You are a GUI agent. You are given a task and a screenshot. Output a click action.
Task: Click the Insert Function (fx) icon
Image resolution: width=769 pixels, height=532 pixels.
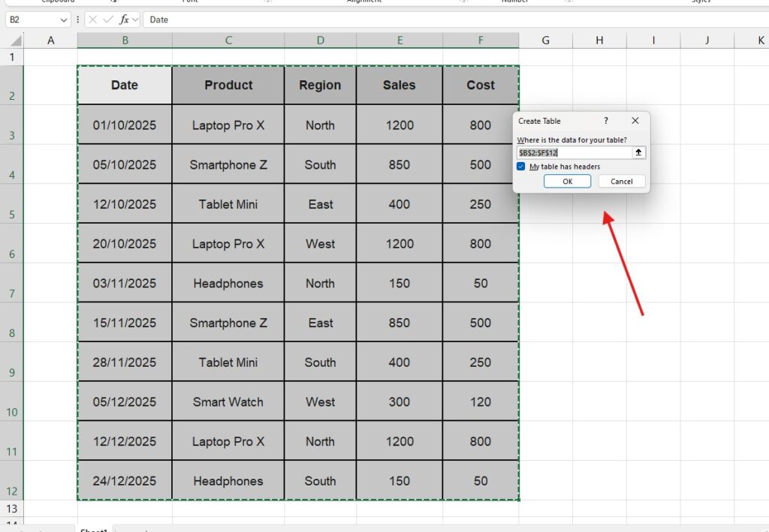click(124, 20)
